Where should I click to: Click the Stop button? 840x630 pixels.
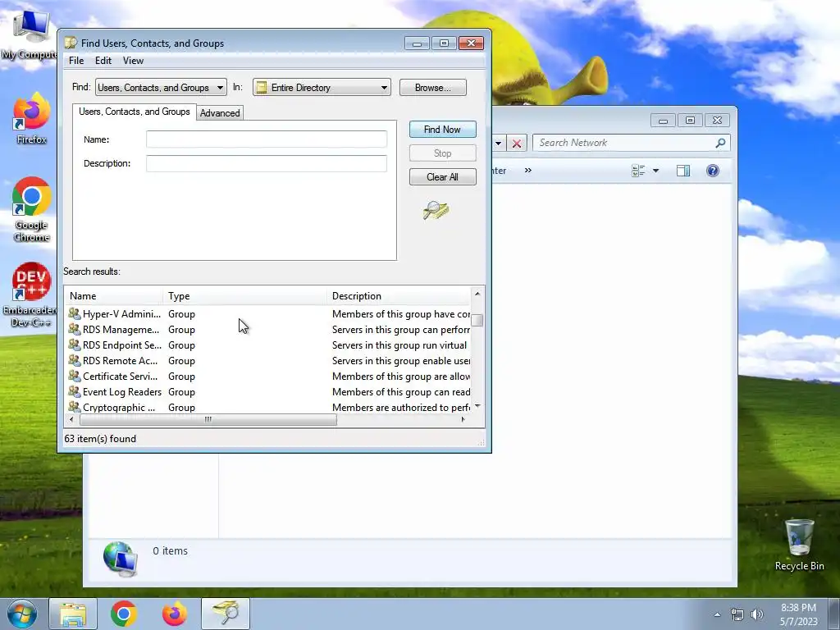click(442, 153)
